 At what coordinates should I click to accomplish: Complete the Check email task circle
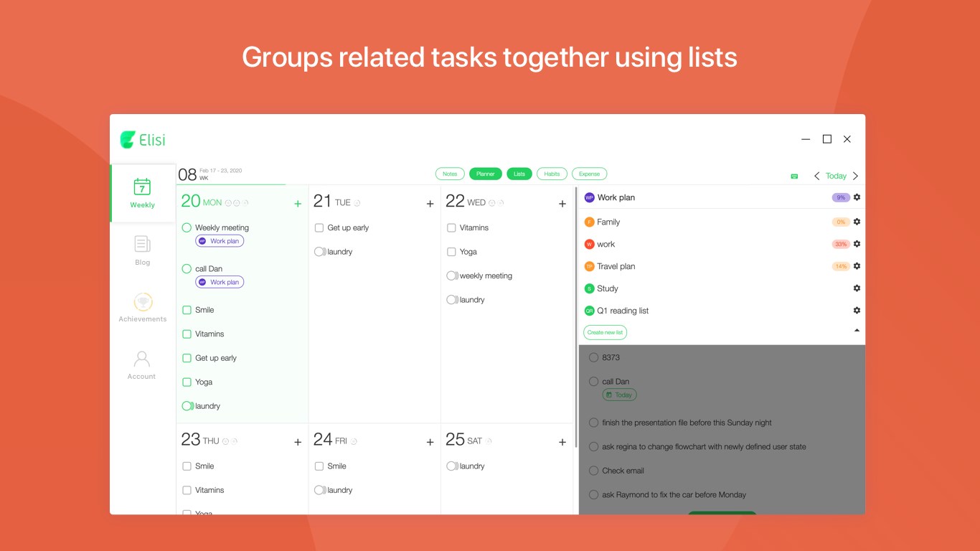pyautogui.click(x=593, y=471)
